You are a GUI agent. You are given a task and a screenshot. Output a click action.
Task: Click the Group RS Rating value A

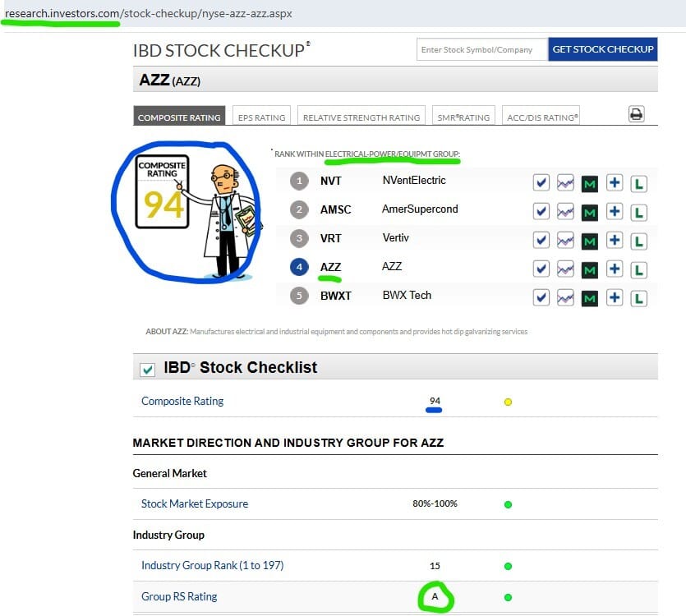tap(435, 596)
